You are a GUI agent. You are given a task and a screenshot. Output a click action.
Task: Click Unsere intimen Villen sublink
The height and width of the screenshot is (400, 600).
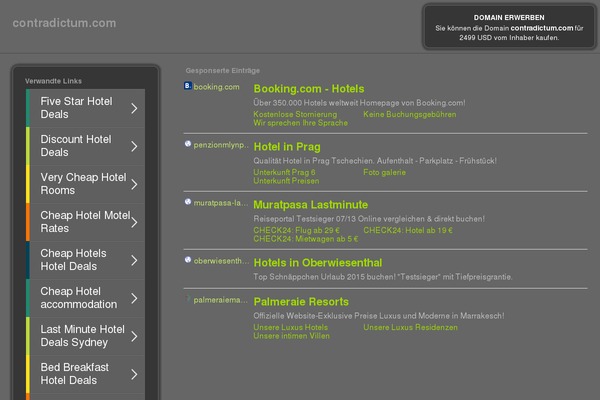coord(291,336)
